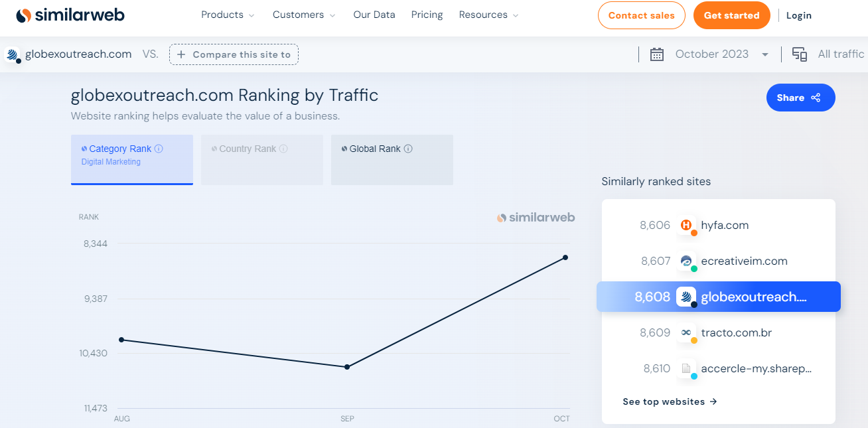
Task: Click the globexoutreach.com domain name in compare bar
Action: tap(78, 54)
